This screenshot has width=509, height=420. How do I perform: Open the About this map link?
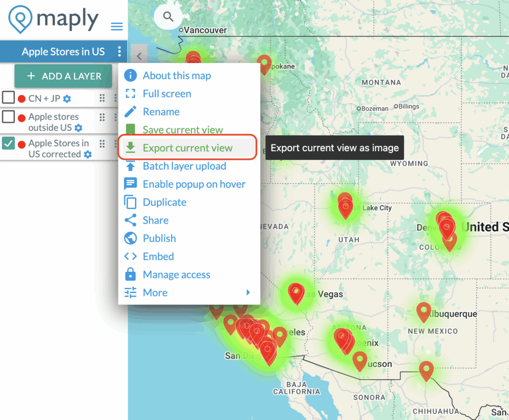click(176, 76)
